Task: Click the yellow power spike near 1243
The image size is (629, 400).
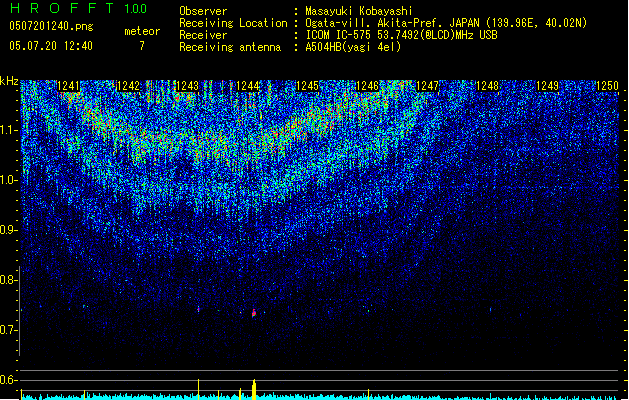Action: 199,389
